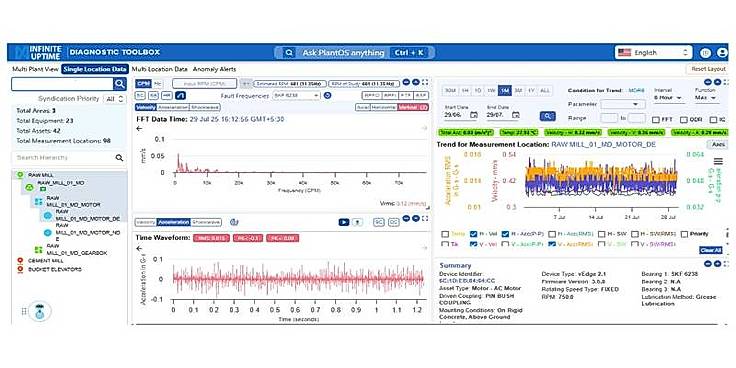Click back arrow under FFT Data Time
The height and width of the screenshot is (368, 736).
[x=139, y=128]
